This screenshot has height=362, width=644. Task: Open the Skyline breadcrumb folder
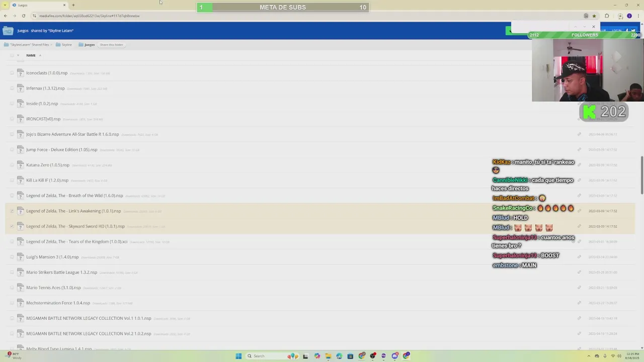pyautogui.click(x=64, y=45)
